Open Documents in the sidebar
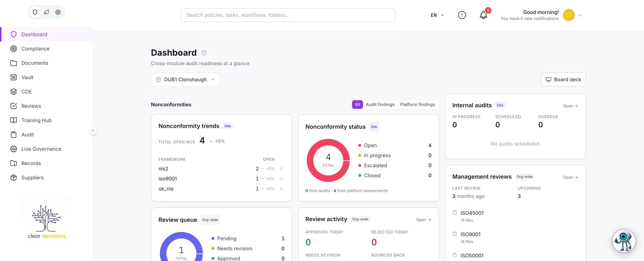This screenshot has height=261, width=644. click(x=47, y=63)
